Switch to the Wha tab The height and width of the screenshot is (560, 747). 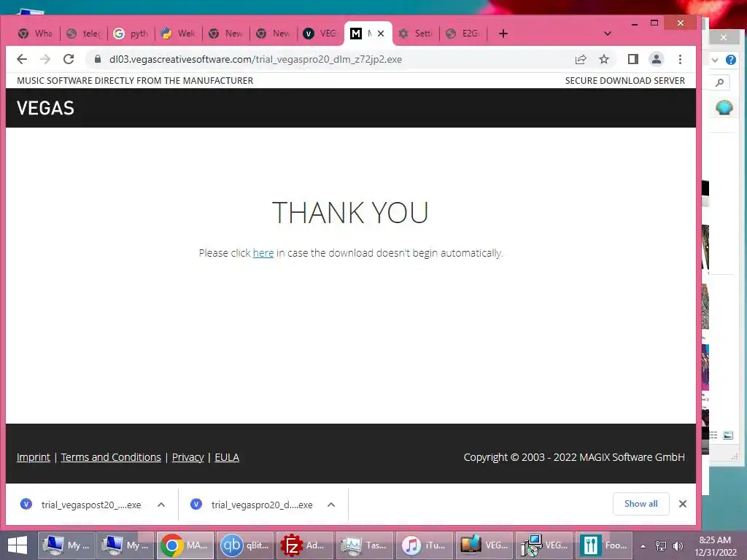coord(36,34)
